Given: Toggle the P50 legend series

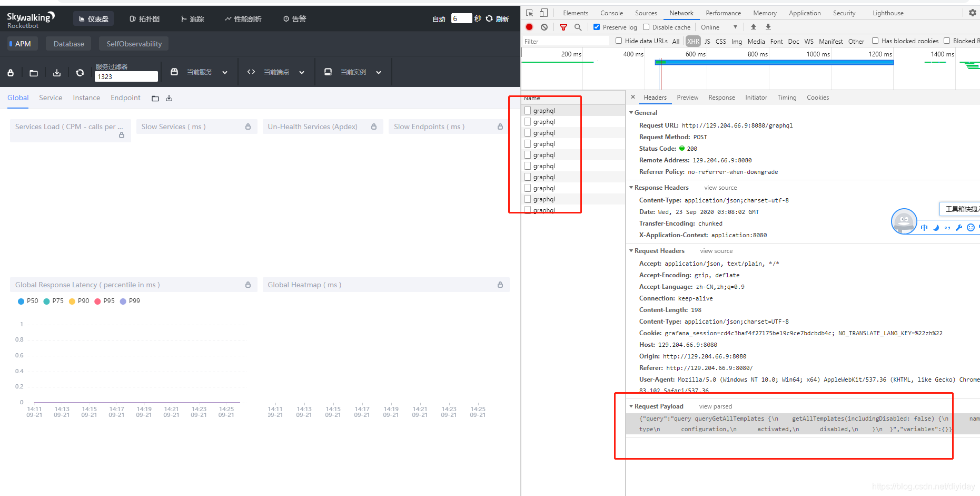Looking at the screenshot, I should point(28,301).
